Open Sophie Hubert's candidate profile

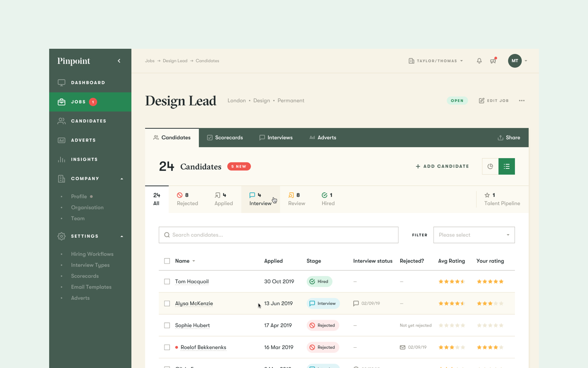click(192, 325)
